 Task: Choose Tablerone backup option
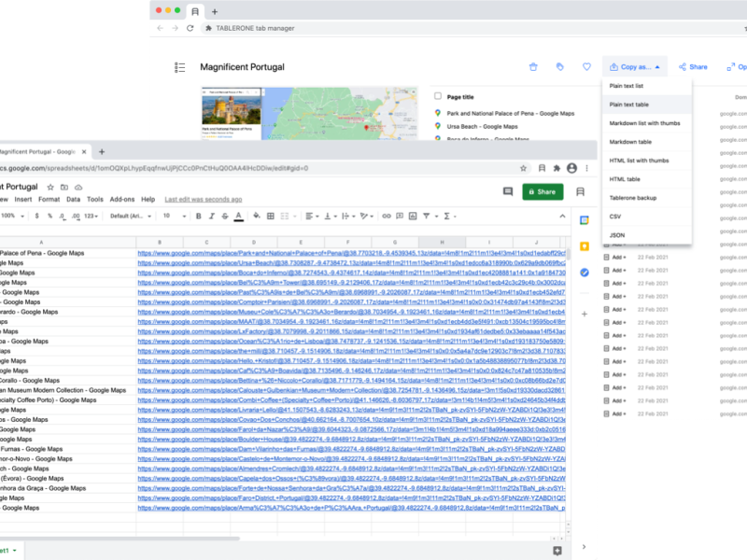[646, 198]
